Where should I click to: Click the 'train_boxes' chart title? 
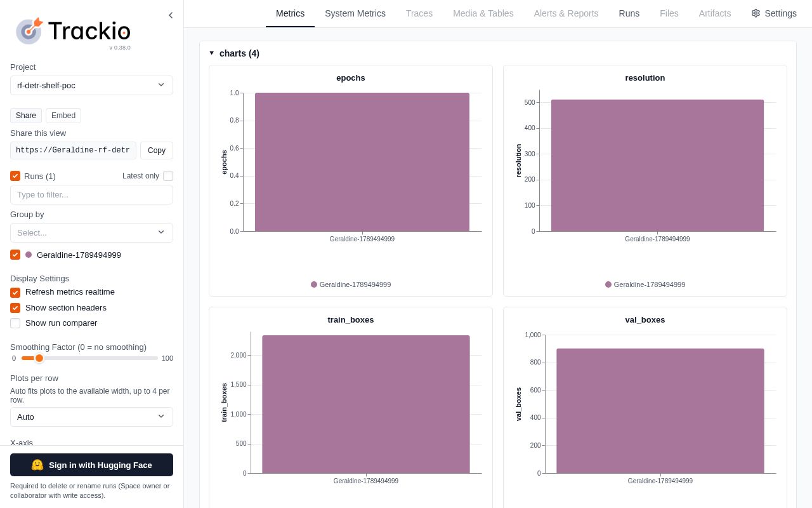(x=351, y=320)
